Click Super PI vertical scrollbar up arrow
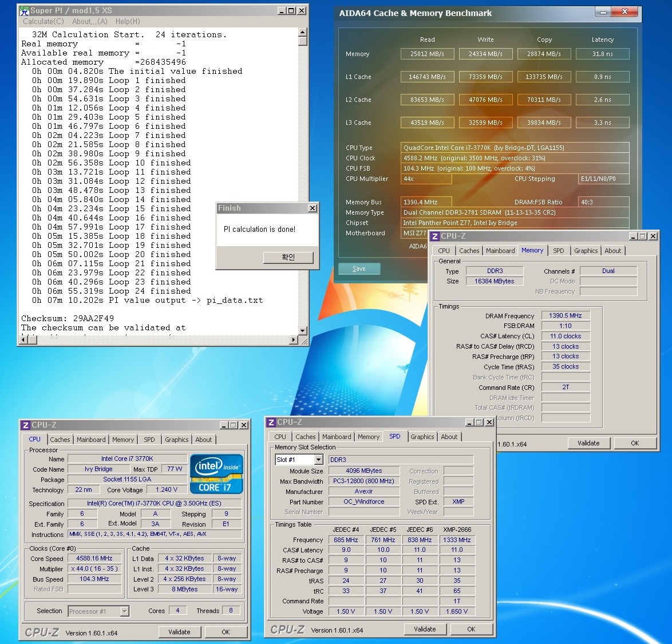Image resolution: width=672 pixels, height=644 pixels. tap(303, 32)
